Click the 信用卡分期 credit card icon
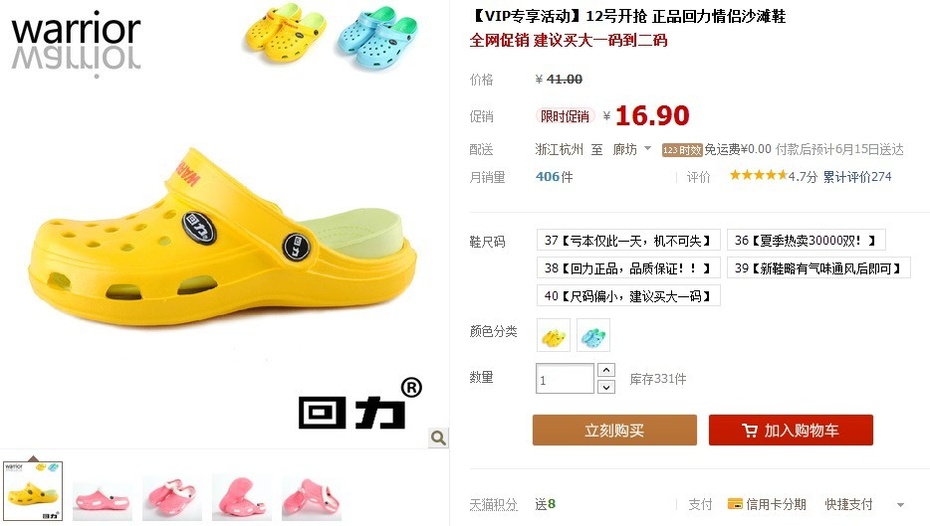This screenshot has height=526, width=930. tap(735, 504)
